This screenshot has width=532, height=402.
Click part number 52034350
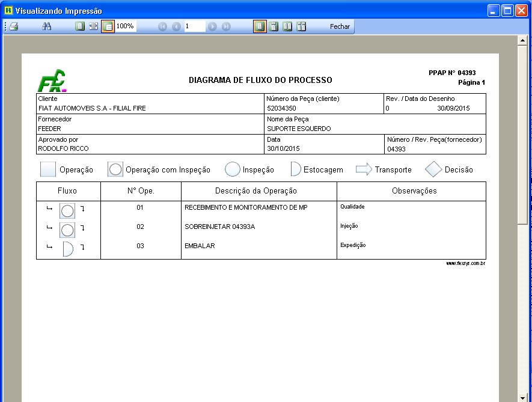pos(281,108)
